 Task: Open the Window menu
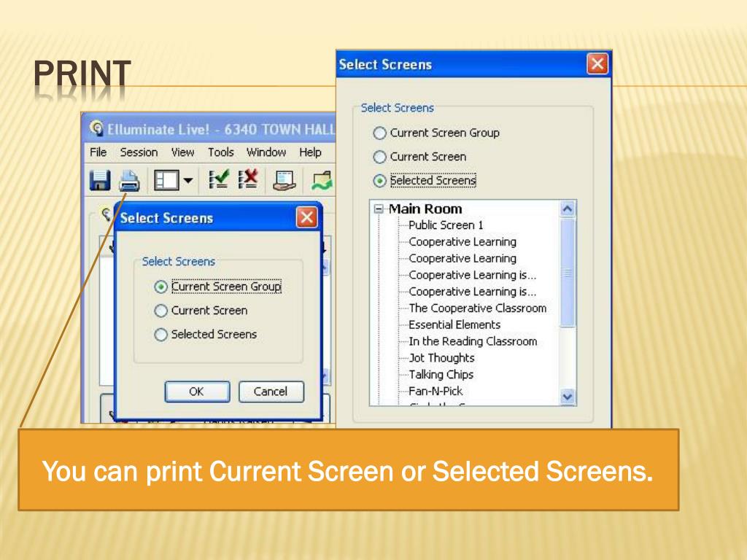(x=266, y=152)
